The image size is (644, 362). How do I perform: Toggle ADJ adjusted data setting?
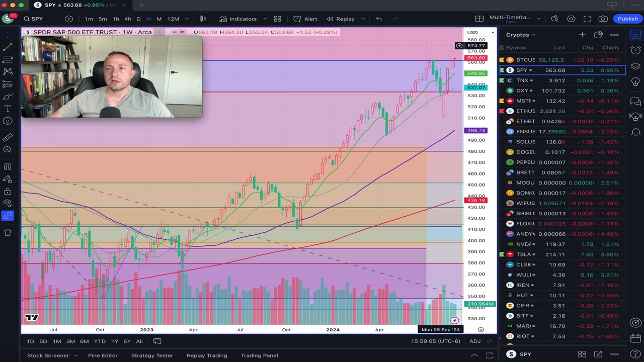coord(475,341)
